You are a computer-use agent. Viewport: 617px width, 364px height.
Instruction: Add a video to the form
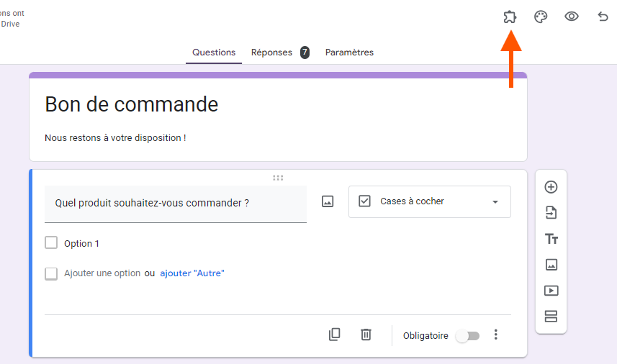(x=551, y=291)
